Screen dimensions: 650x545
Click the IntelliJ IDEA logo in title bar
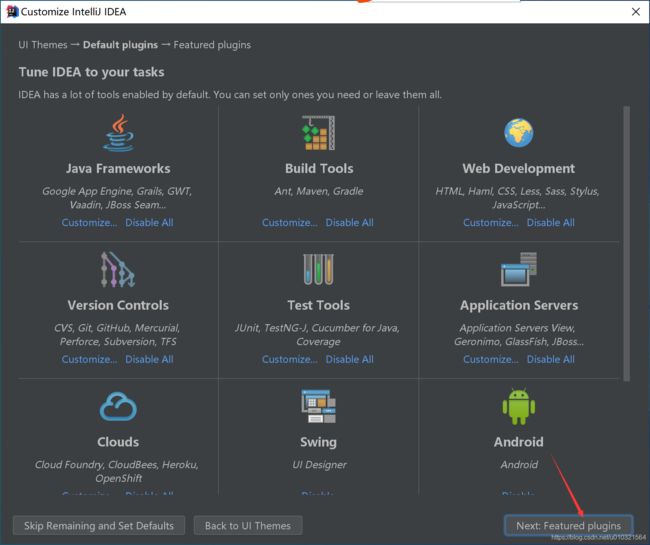[x=12, y=12]
